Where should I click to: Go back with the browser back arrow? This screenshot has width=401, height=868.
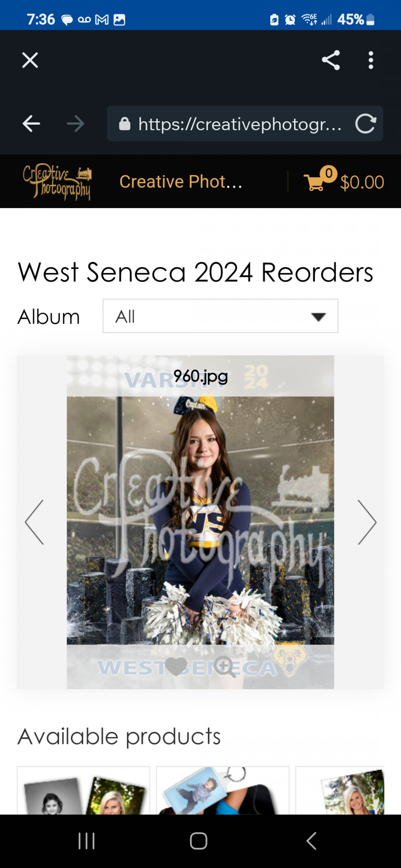(31, 124)
